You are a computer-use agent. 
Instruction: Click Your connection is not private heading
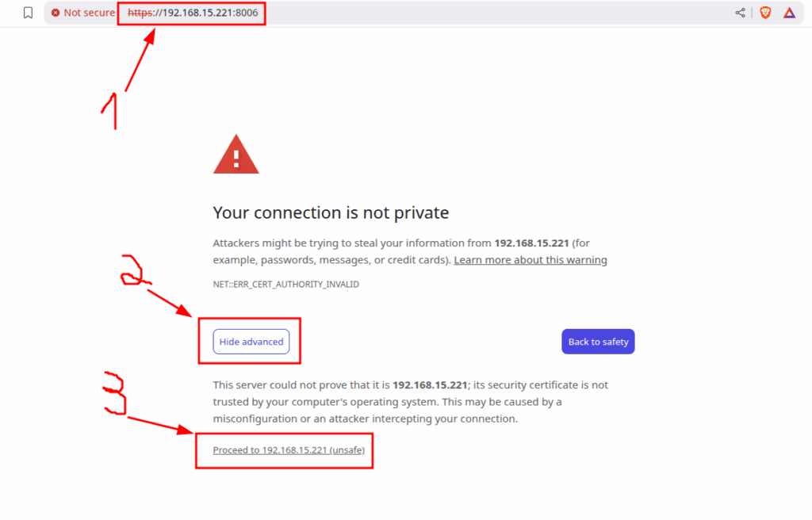[331, 213]
